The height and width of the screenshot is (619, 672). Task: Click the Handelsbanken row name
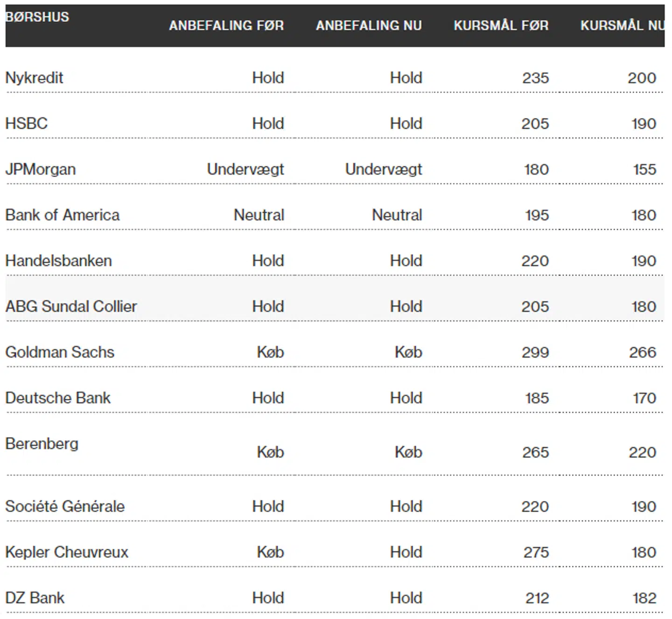(59, 261)
